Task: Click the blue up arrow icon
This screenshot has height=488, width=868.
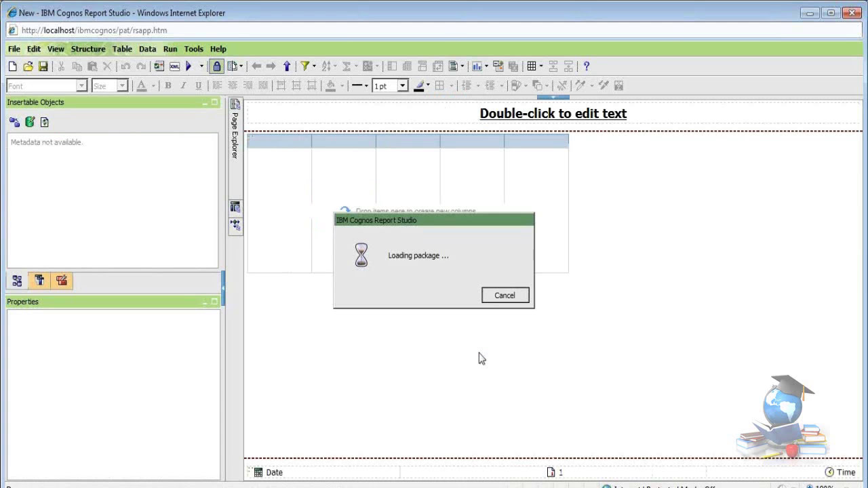Action: [287, 66]
